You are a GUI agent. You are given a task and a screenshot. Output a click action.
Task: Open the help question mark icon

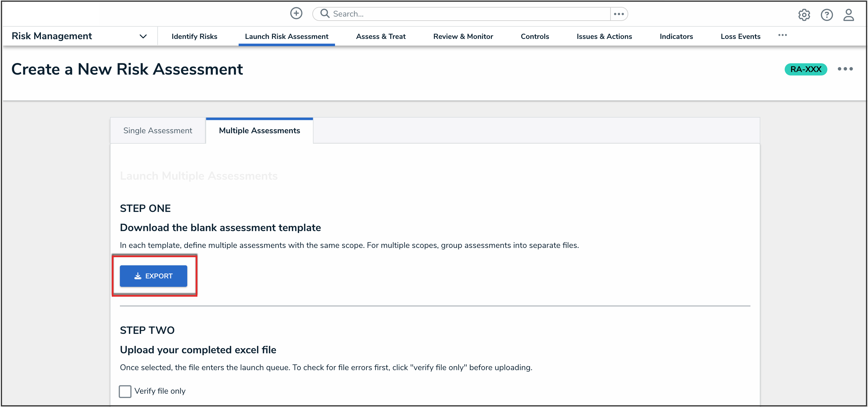[826, 15]
